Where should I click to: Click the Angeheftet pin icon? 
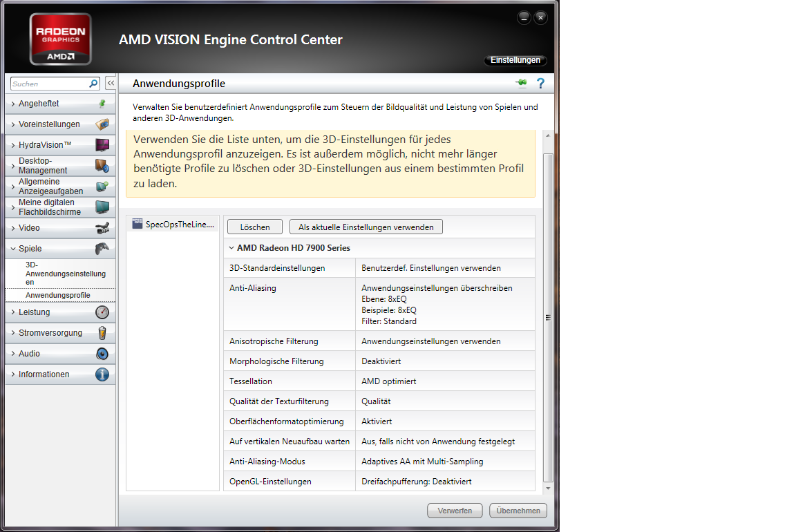click(102, 104)
